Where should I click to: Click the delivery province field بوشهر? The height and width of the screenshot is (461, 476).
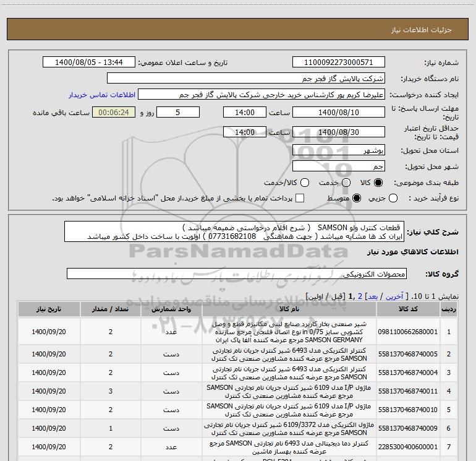pyautogui.click(x=339, y=150)
